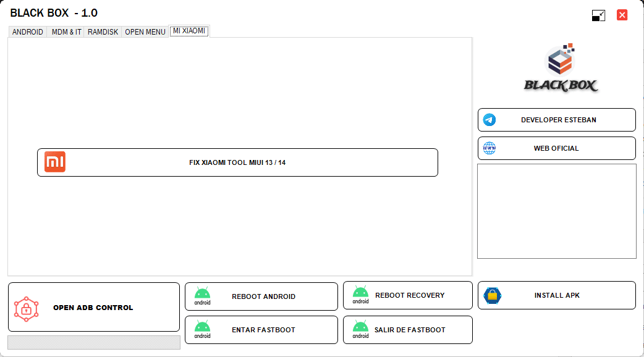The image size is (644, 357).
Task: Click Android robot icon next to Reboot Recovery
Action: click(360, 295)
